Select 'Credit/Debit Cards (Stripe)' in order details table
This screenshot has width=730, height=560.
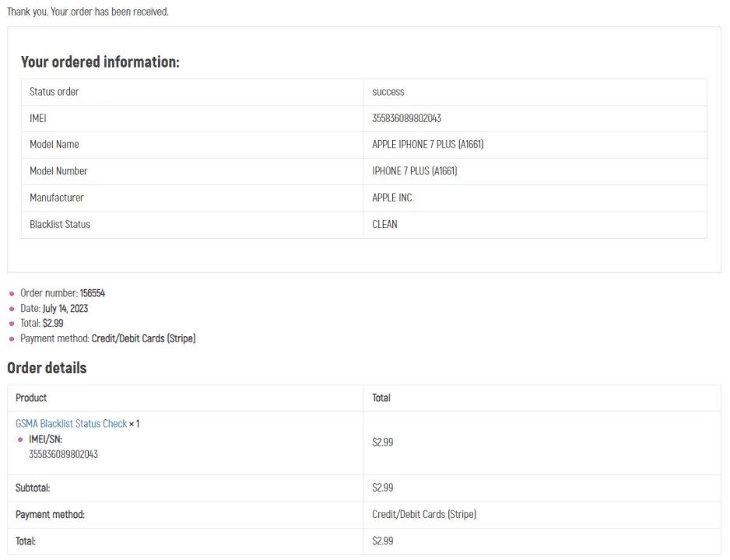(x=424, y=514)
